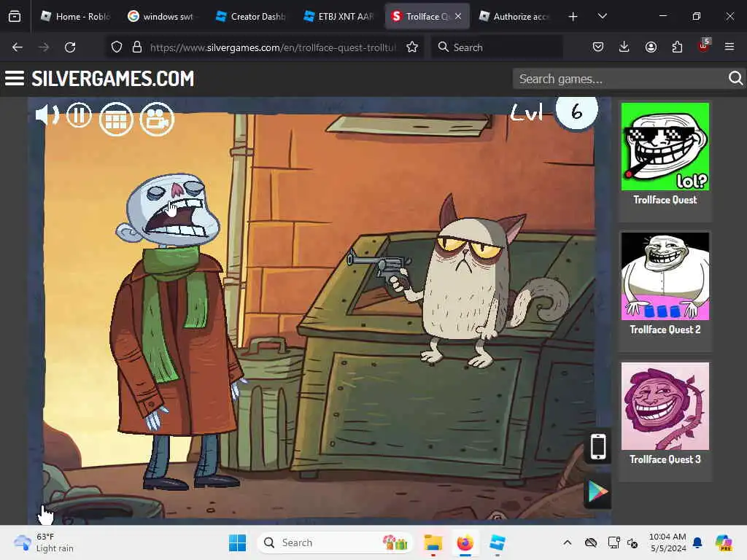Screen dimensions: 747x560
Task: Save page to Pocket icon
Action: (598, 47)
